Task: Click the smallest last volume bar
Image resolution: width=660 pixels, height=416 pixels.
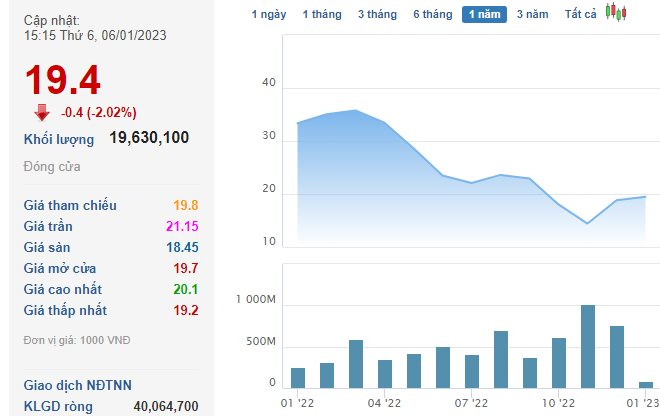Action: (x=646, y=384)
